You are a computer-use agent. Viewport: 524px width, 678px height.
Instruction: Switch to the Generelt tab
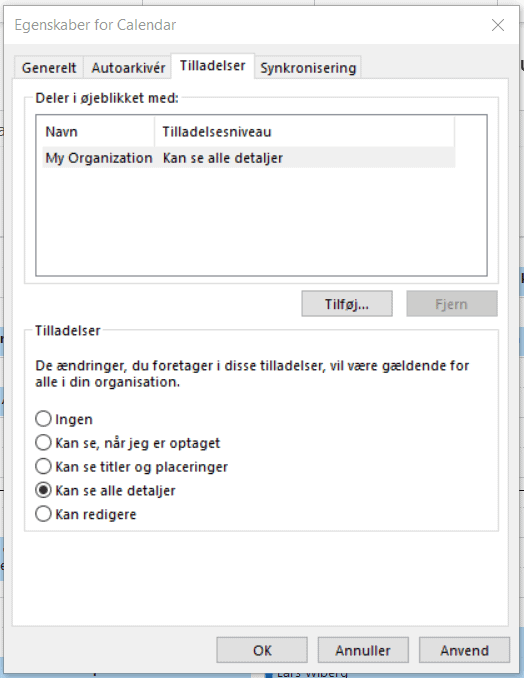(x=49, y=68)
